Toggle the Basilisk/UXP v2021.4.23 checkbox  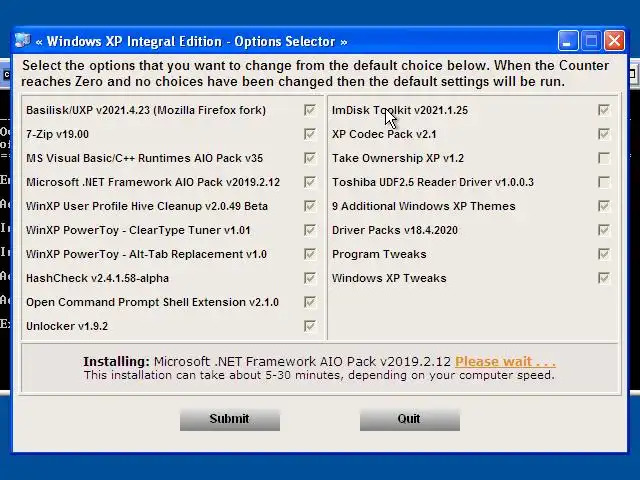click(x=309, y=110)
